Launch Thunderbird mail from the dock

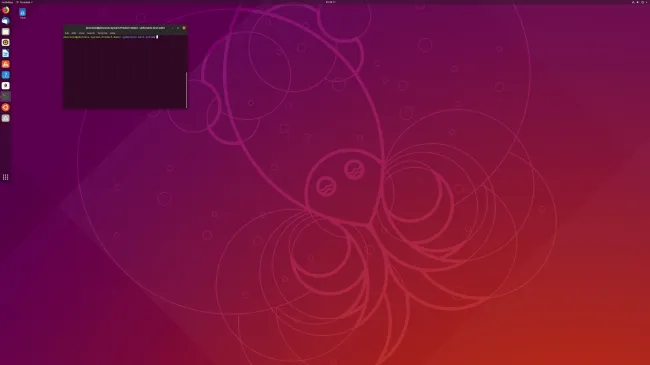(5, 21)
